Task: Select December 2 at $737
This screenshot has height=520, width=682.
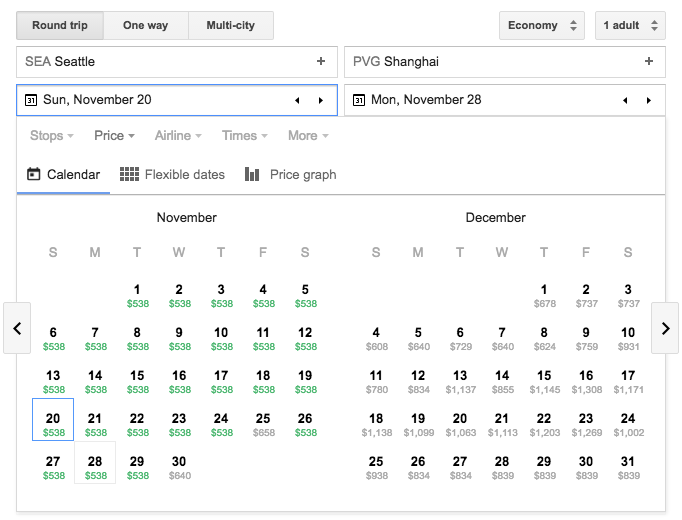Action: pos(586,296)
